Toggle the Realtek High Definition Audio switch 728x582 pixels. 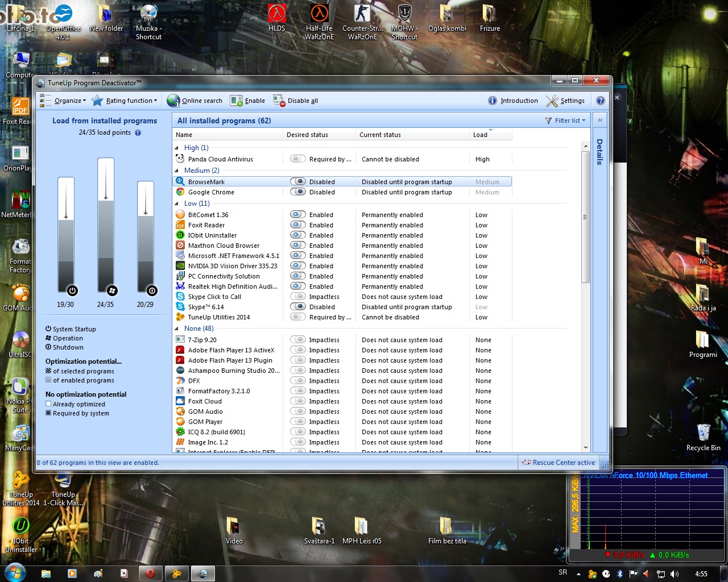pyautogui.click(x=298, y=286)
